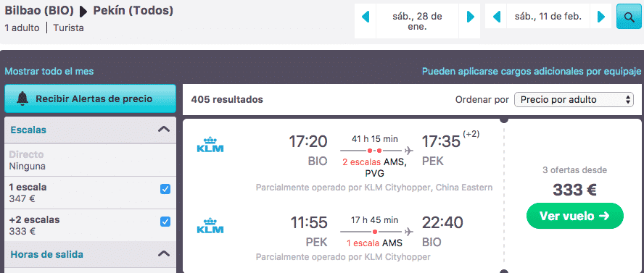644x273 pixels.
Task: Click the magnifying glass search button
Action: click(x=628, y=17)
